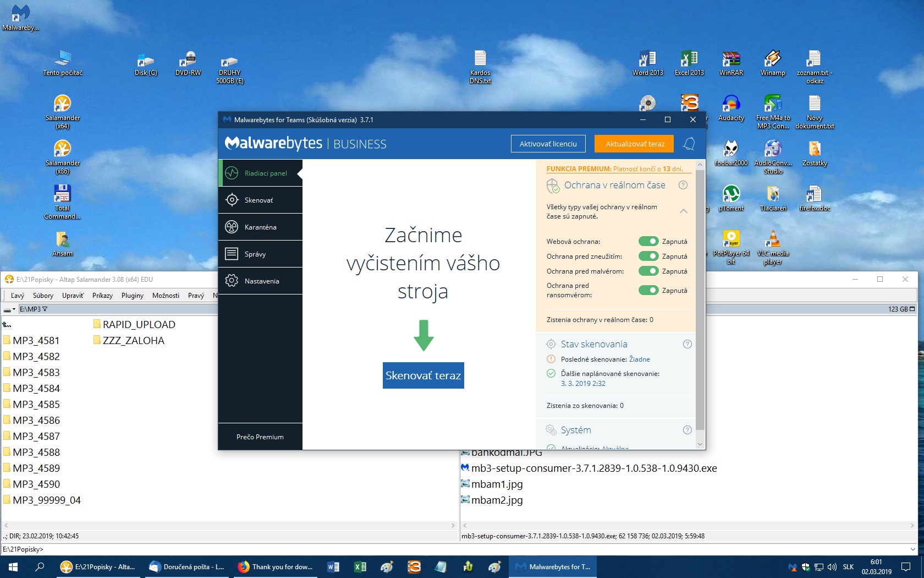Open Správy section in sidebar
Screen dimensions: 924x578
[x=260, y=254]
